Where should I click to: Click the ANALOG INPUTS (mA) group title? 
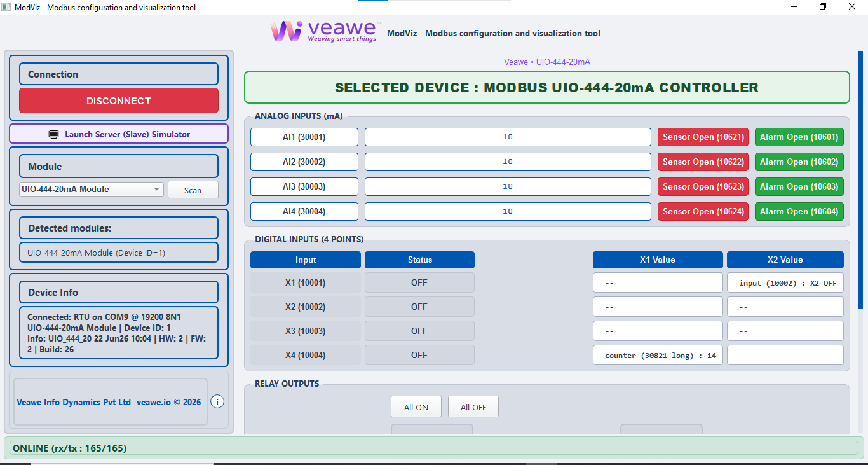tap(299, 116)
